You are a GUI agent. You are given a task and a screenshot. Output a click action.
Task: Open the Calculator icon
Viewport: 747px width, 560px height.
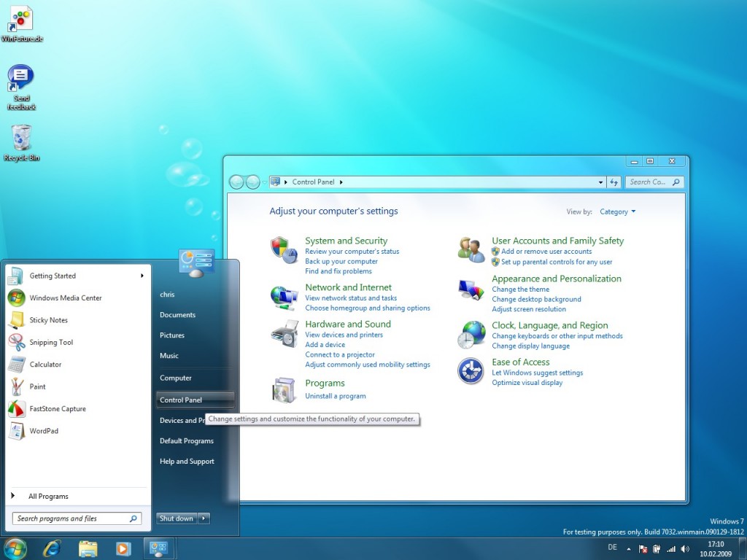coord(16,365)
